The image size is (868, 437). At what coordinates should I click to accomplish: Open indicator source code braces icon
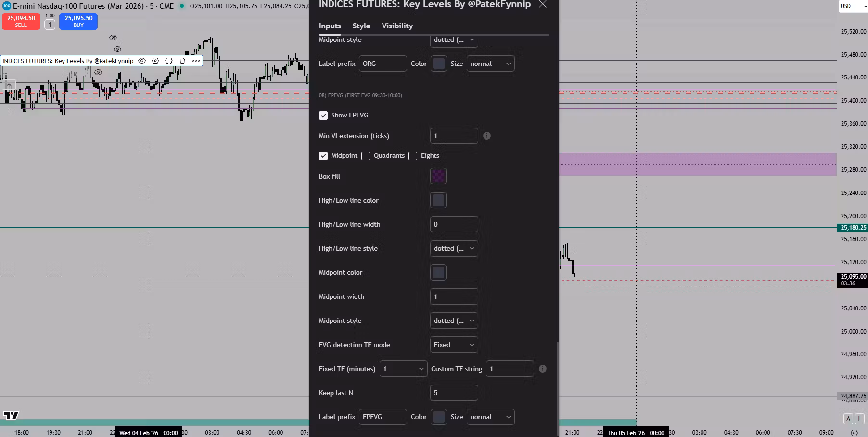(x=169, y=61)
